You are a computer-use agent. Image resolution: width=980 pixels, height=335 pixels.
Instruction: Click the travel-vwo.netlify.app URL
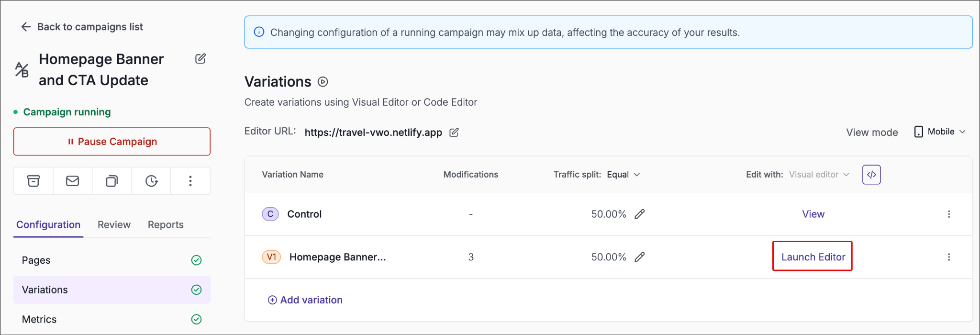click(x=373, y=133)
